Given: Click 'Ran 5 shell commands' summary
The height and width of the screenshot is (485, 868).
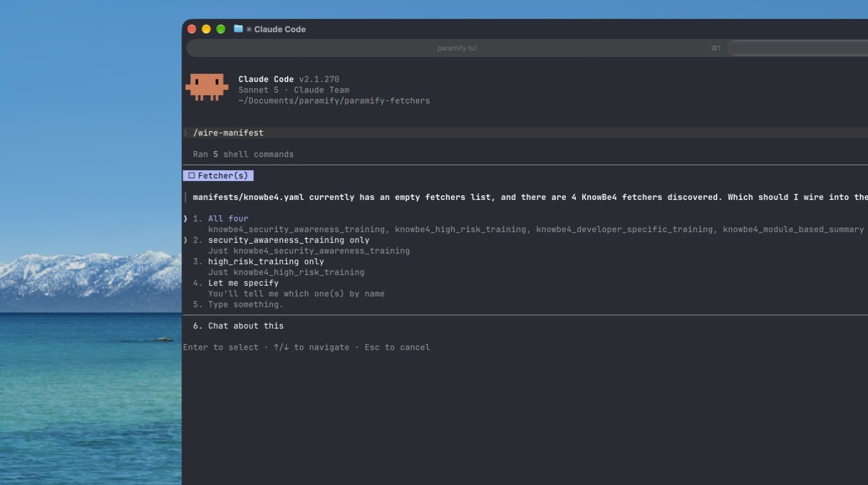Looking at the screenshot, I should (243, 155).
